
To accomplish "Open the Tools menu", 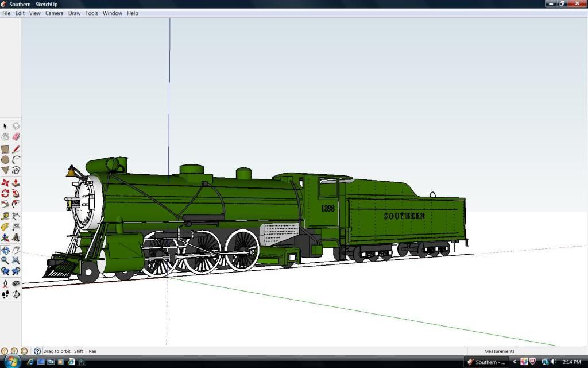I will pos(91,13).
